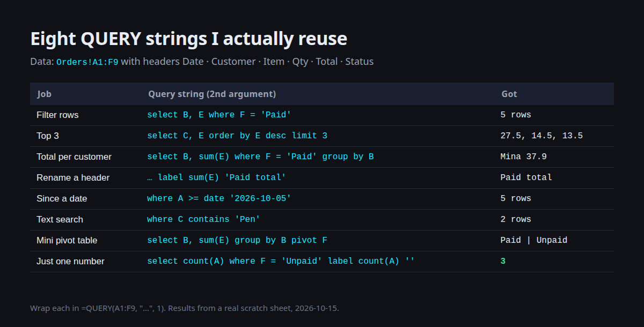Click the 'Top 3' job cell
Image resolution: width=644 pixels, height=327 pixels.
pyautogui.click(x=48, y=136)
